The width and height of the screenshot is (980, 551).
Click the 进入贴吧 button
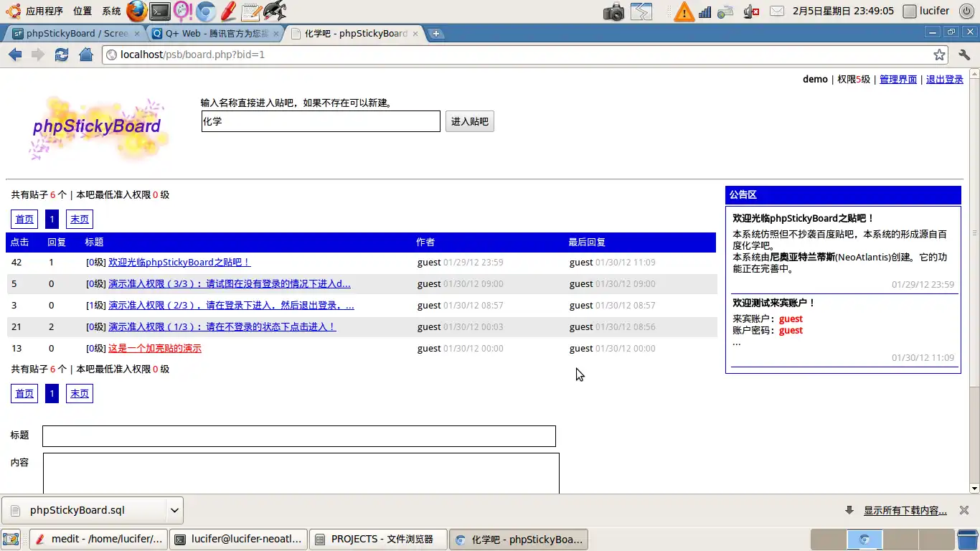coord(470,121)
